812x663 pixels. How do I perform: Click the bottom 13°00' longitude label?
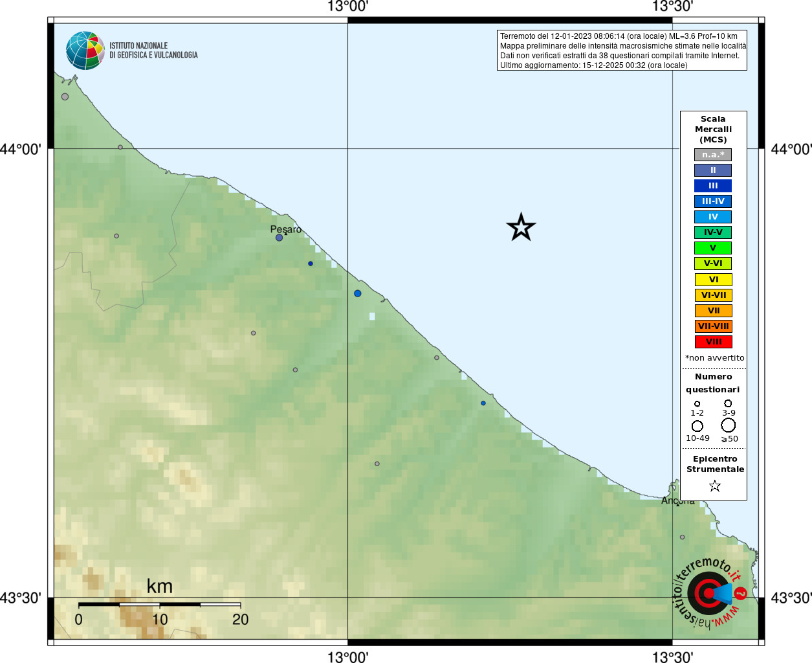[x=347, y=657]
